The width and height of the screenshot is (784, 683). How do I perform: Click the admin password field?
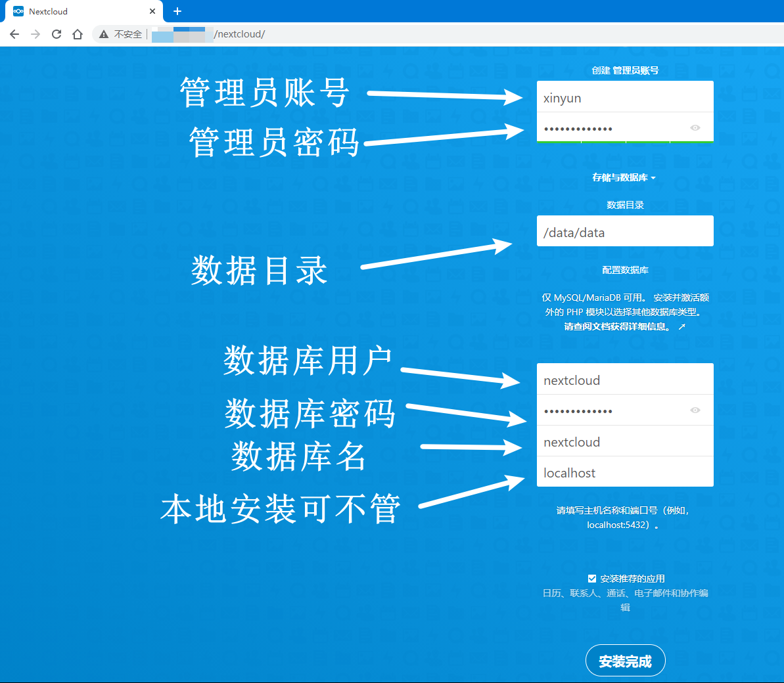point(625,128)
